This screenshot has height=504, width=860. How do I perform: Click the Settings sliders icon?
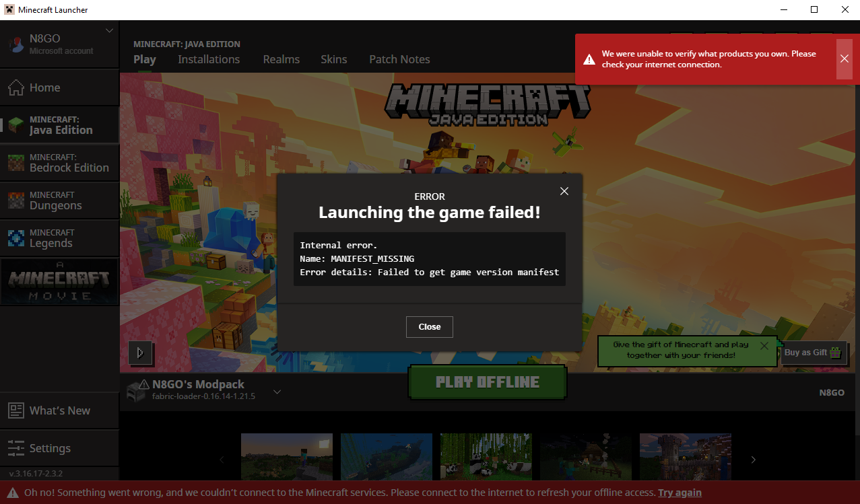16,448
